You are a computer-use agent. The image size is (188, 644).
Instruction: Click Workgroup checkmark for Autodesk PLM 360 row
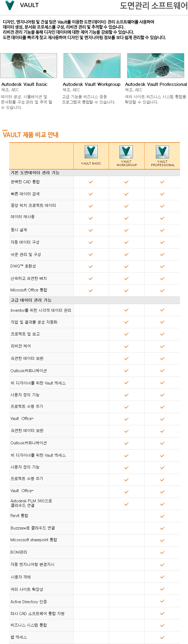pyautogui.click(x=126, y=504)
